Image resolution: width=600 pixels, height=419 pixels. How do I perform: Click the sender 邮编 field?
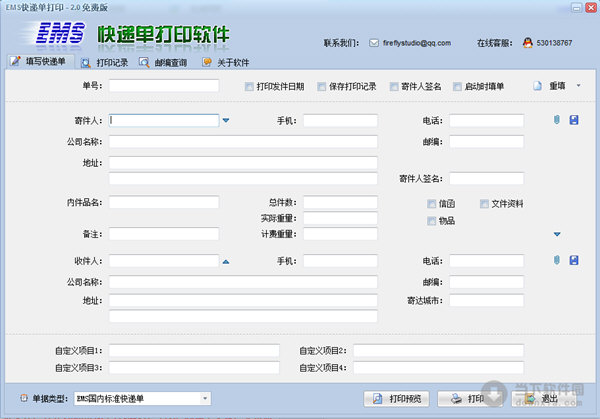tap(486, 142)
